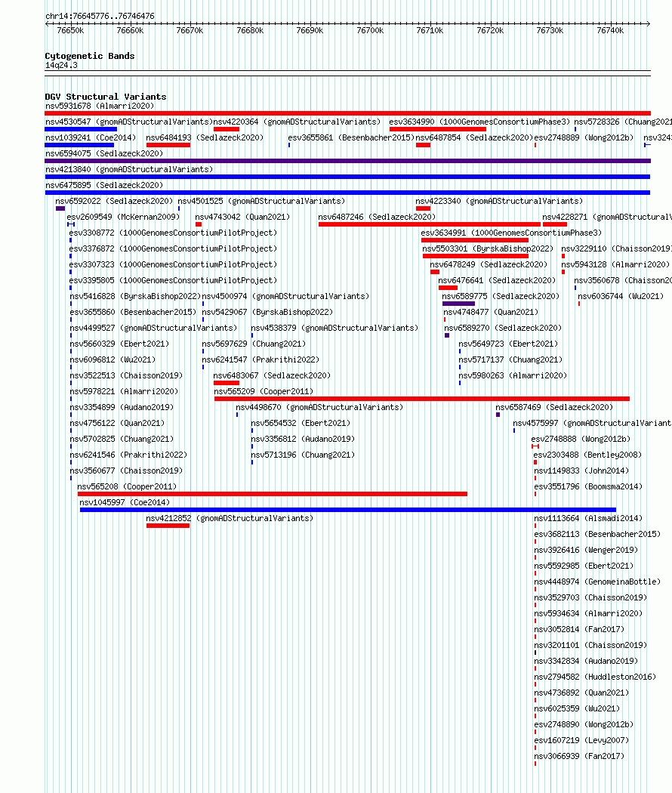The image size is (672, 793).
Task: Select the Cytogenetic Bands track title
Action: [x=90, y=56]
